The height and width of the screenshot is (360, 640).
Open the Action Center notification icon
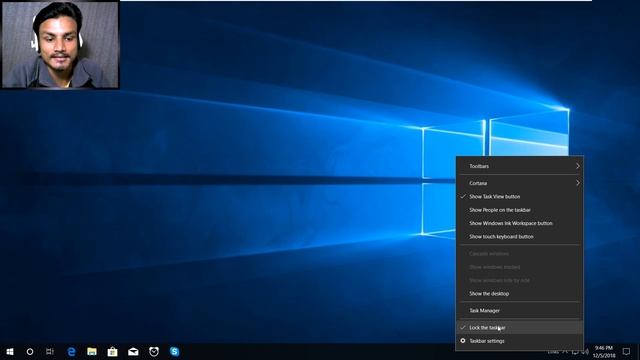click(x=626, y=351)
